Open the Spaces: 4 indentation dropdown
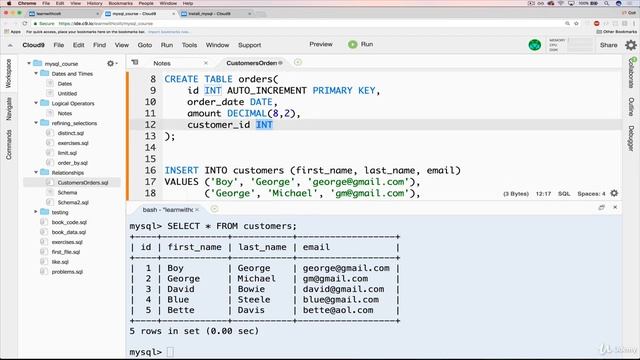Screen dimensions: 640x360 tap(591, 194)
